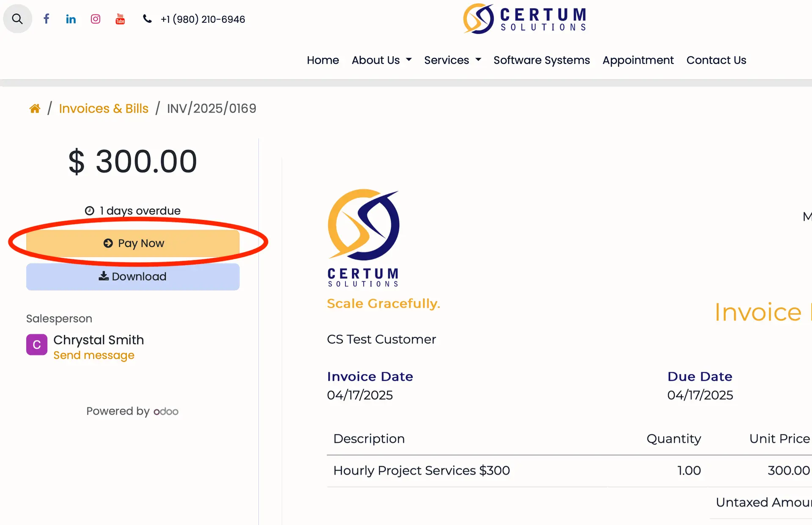Click the phone icon next to the number

click(x=147, y=19)
